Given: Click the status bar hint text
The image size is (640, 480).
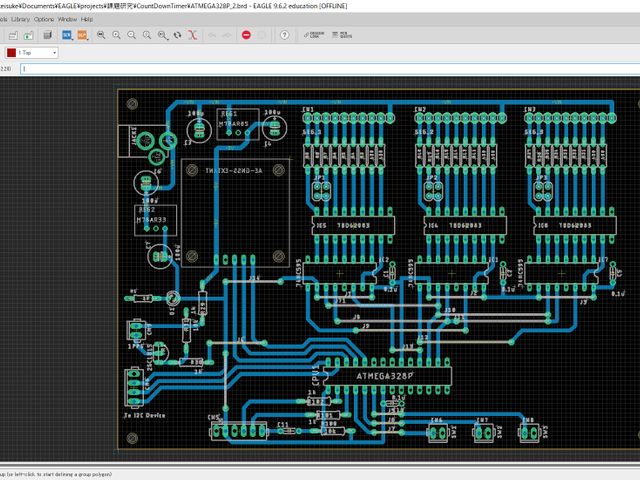Looking at the screenshot, I should coord(56,474).
